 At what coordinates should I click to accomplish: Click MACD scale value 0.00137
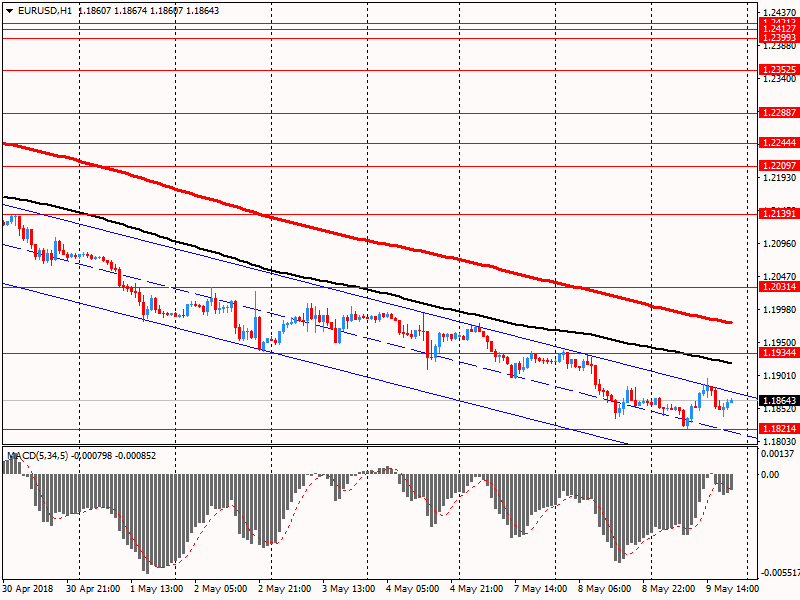[778, 454]
